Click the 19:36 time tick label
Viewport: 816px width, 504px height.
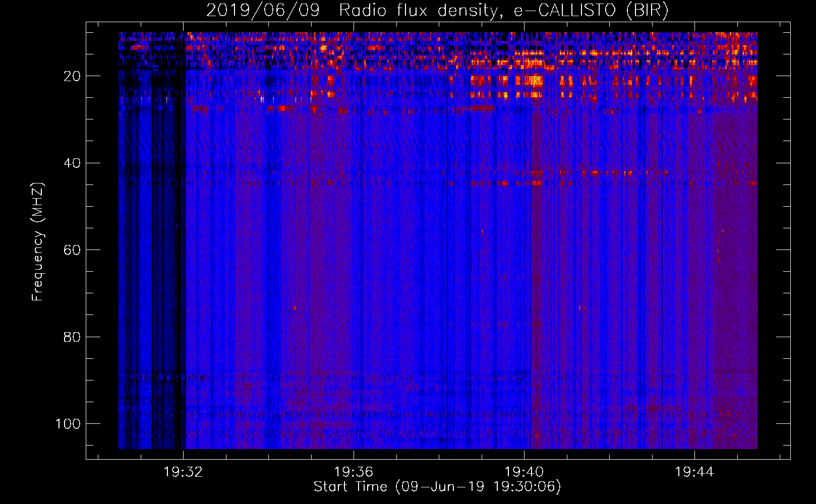(x=354, y=472)
